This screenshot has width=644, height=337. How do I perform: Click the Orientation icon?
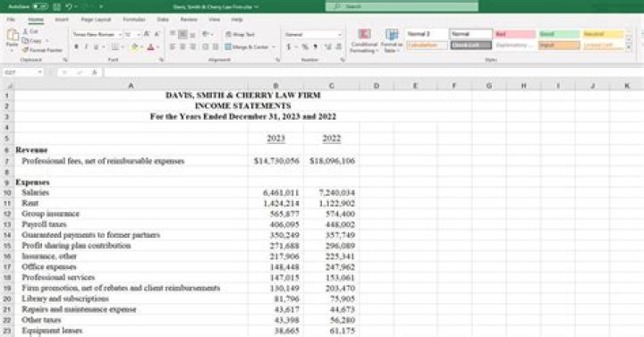pyautogui.click(x=206, y=34)
